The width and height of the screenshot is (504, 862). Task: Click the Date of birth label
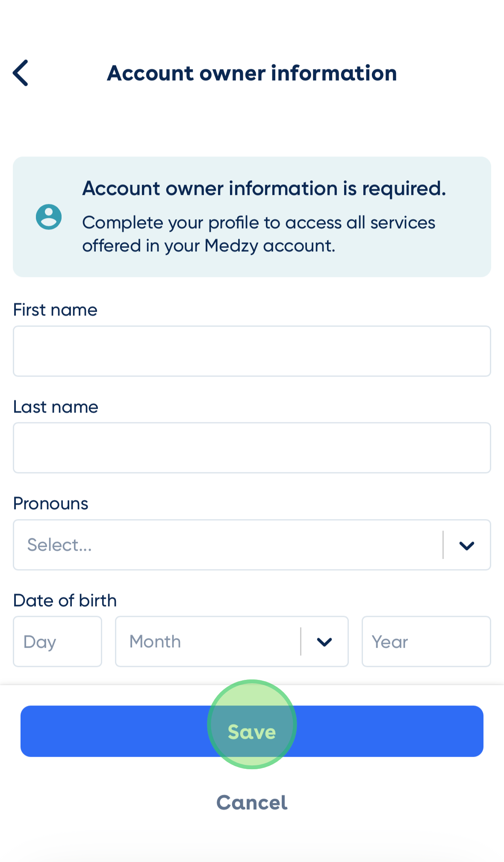point(65,600)
